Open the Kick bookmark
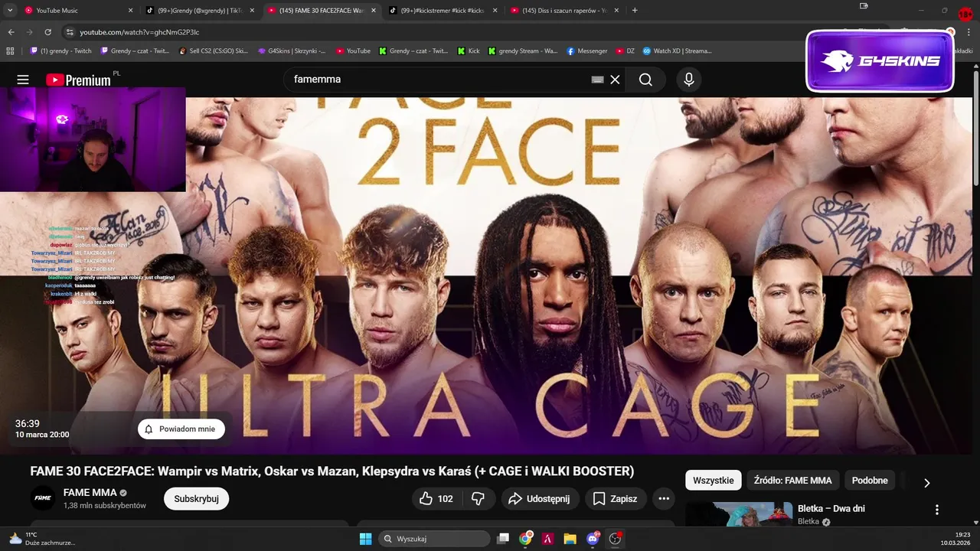980x551 pixels. coord(469,51)
